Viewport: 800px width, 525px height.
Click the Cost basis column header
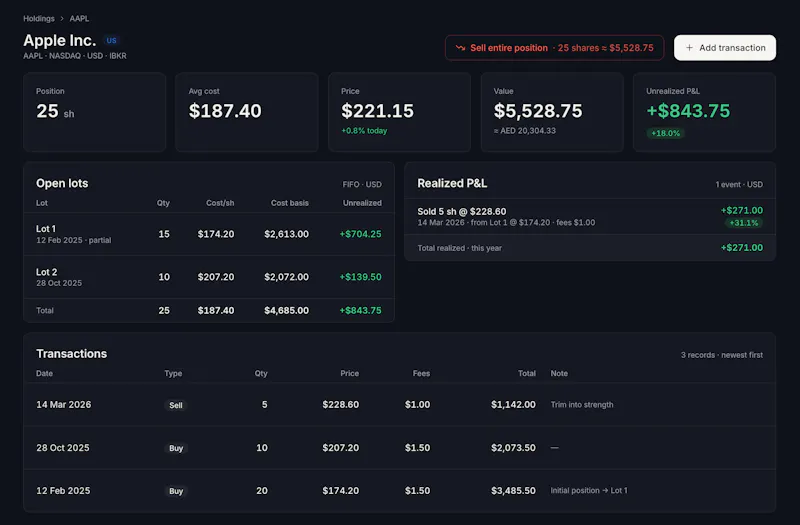(x=290, y=203)
